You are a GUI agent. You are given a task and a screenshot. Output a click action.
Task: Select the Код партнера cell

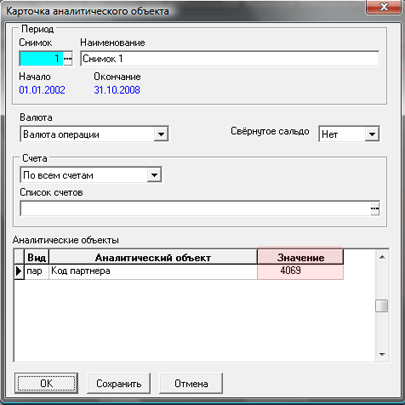(x=153, y=271)
